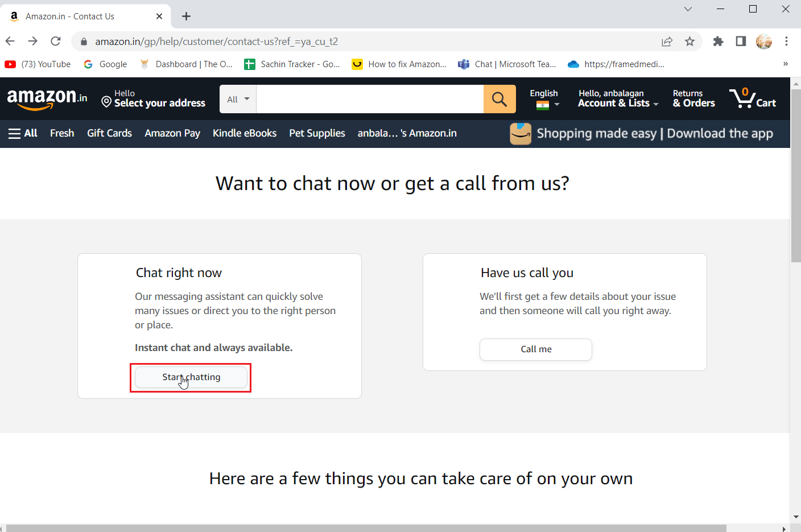The height and width of the screenshot is (532, 801).
Task: Open the tab search chevron
Action: pos(688,9)
